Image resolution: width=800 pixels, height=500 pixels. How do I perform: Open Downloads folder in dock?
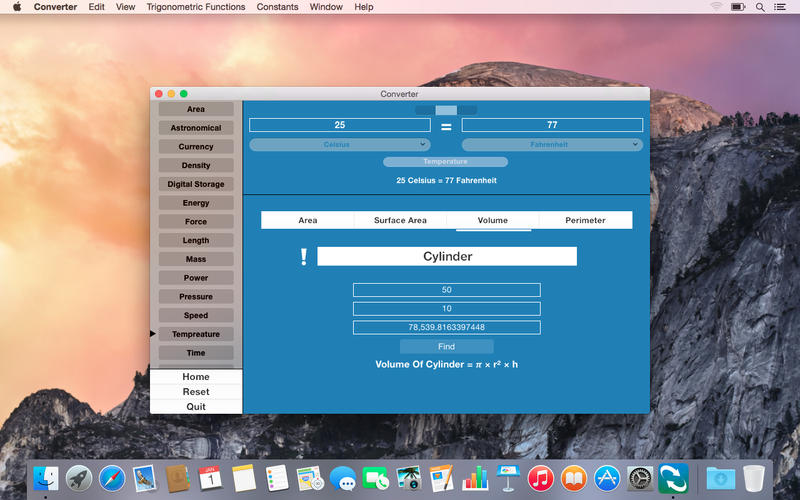720,479
